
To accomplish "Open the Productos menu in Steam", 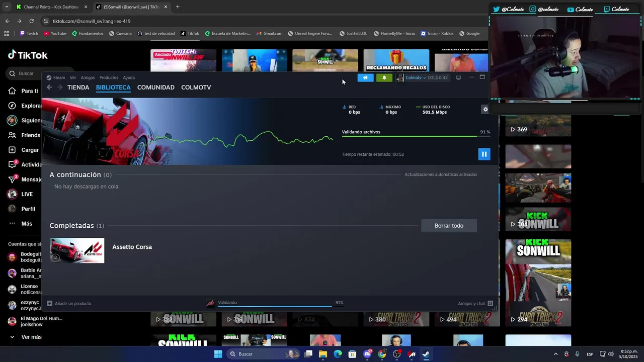I will point(109,77).
